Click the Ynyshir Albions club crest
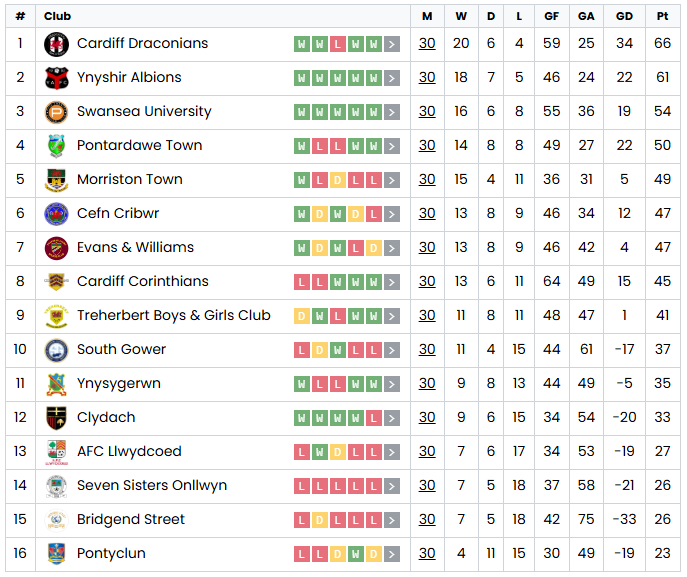Viewport: 687px width, 577px height. (56, 78)
